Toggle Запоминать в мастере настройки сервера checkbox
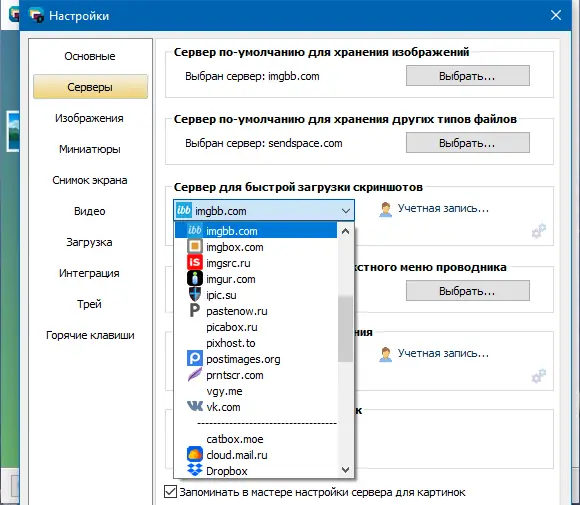Image resolution: width=580 pixels, height=505 pixels. [x=170, y=492]
